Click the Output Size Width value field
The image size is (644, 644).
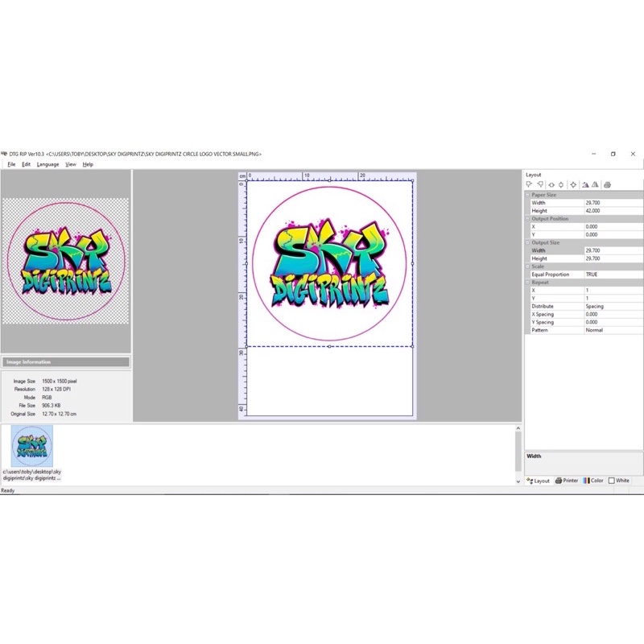(612, 250)
